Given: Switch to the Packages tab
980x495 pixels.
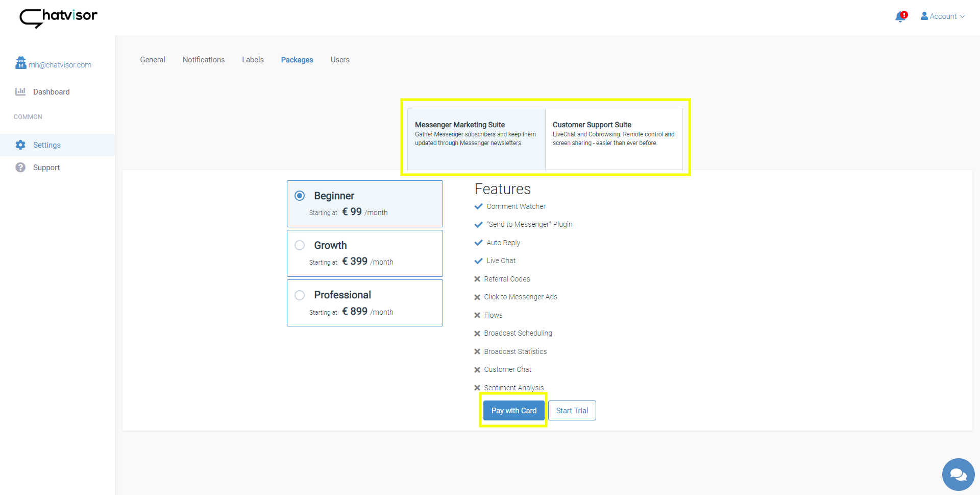Looking at the screenshot, I should pos(297,60).
